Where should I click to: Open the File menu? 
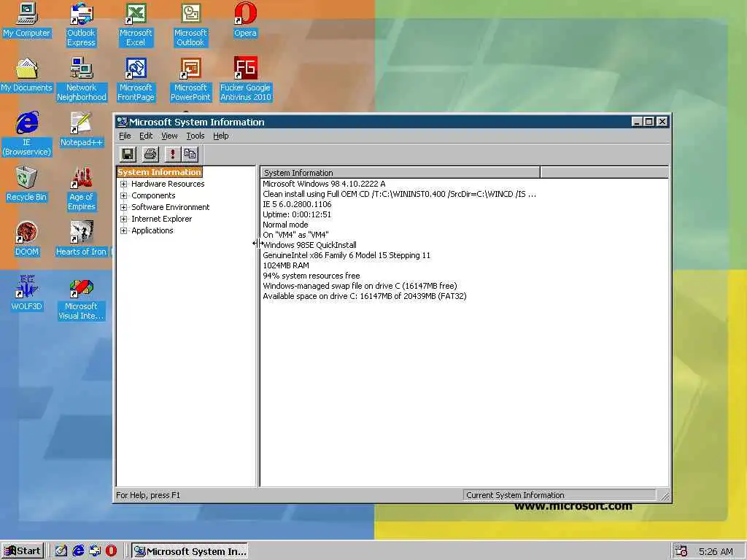pos(125,136)
